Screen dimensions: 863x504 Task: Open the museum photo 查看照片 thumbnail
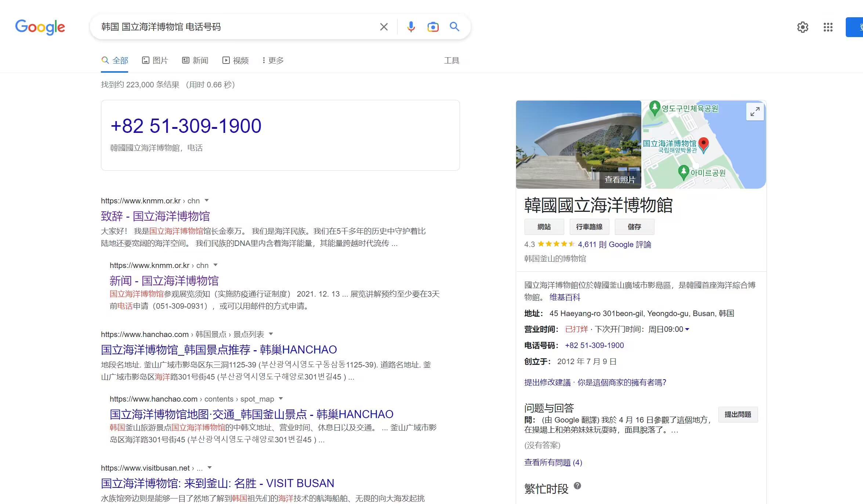click(x=579, y=145)
